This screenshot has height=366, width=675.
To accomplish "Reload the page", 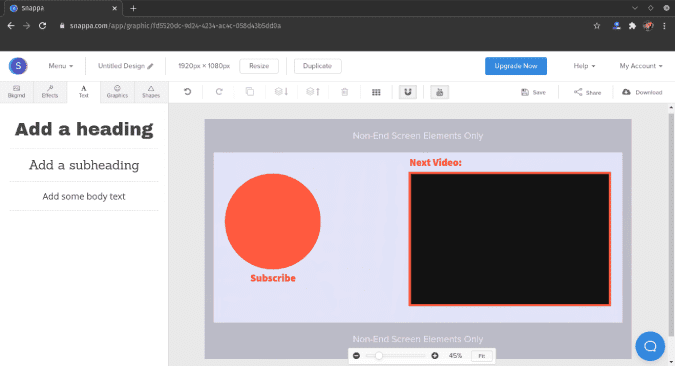I will click(42, 26).
